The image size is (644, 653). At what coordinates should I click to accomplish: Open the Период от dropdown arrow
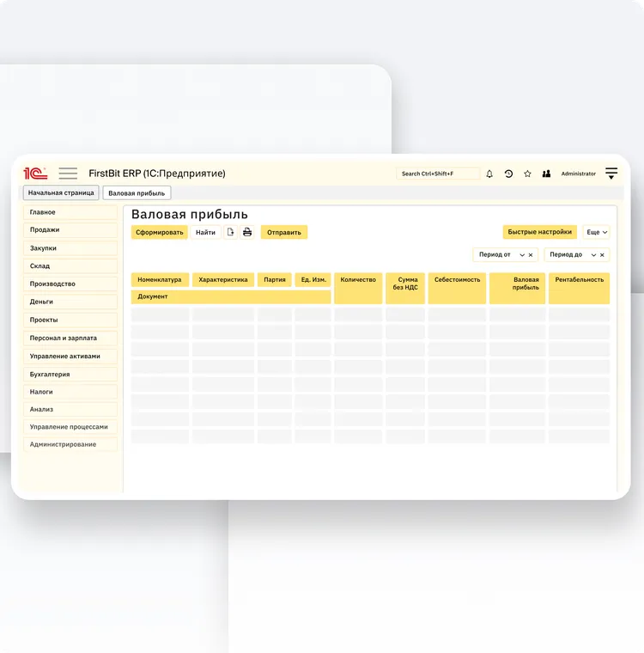521,255
